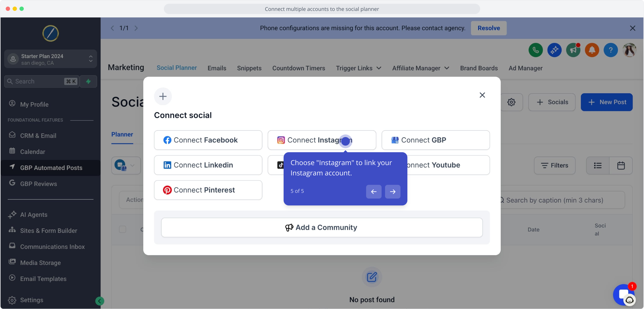
Task: Open the Social Planner tab
Action: click(177, 68)
